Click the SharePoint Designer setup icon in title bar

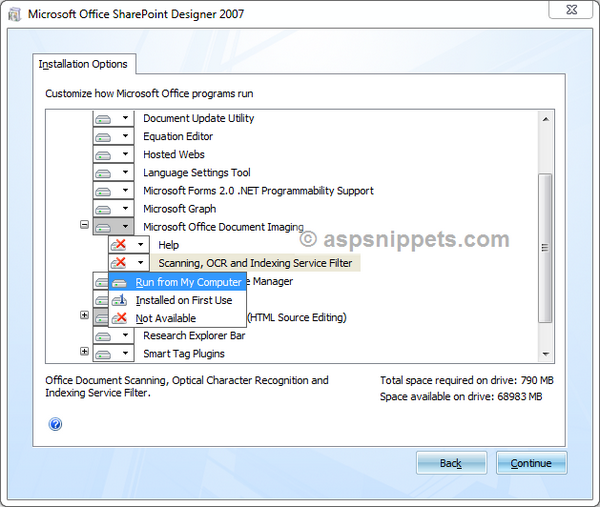(15, 14)
